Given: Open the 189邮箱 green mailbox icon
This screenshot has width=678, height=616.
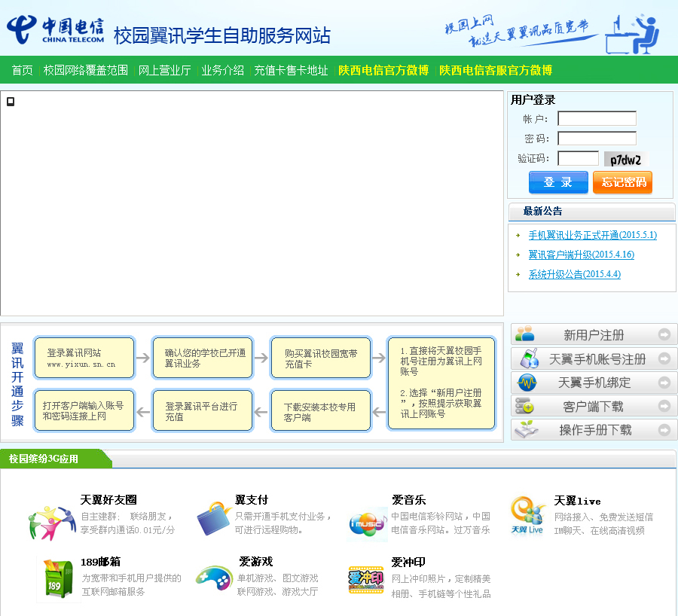Looking at the screenshot, I should tap(58, 579).
